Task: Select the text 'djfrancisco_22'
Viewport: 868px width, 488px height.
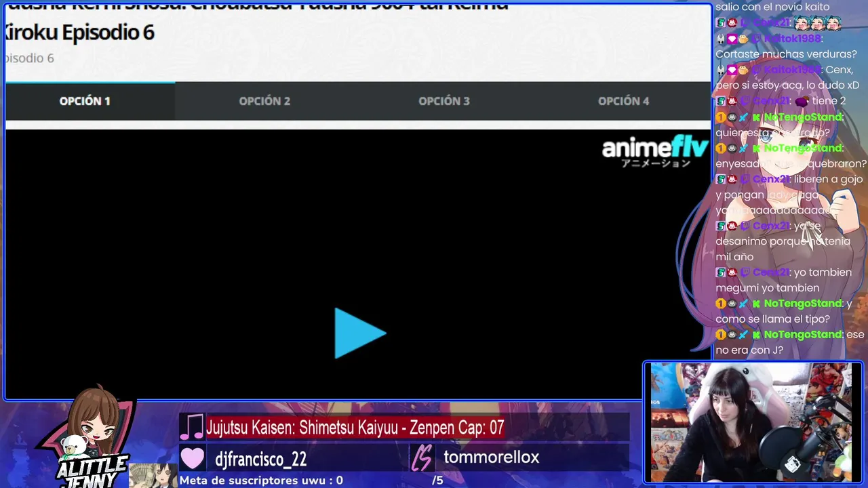Action: pos(261,460)
